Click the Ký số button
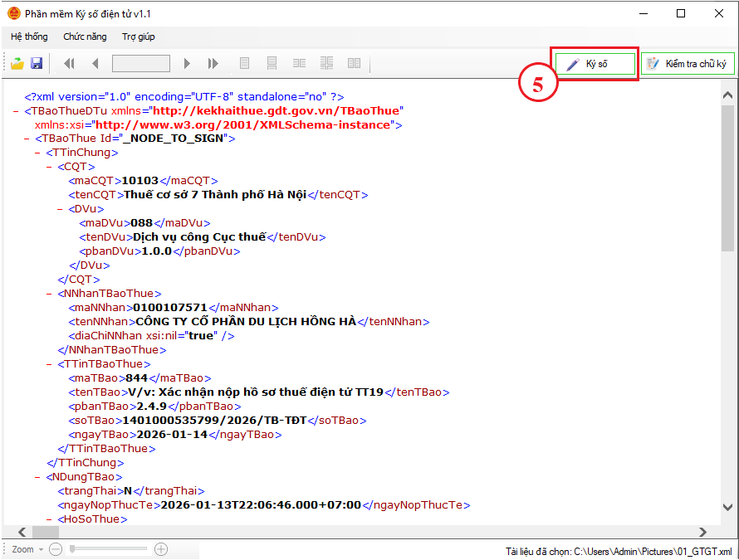The height and width of the screenshot is (560, 739). [595, 64]
